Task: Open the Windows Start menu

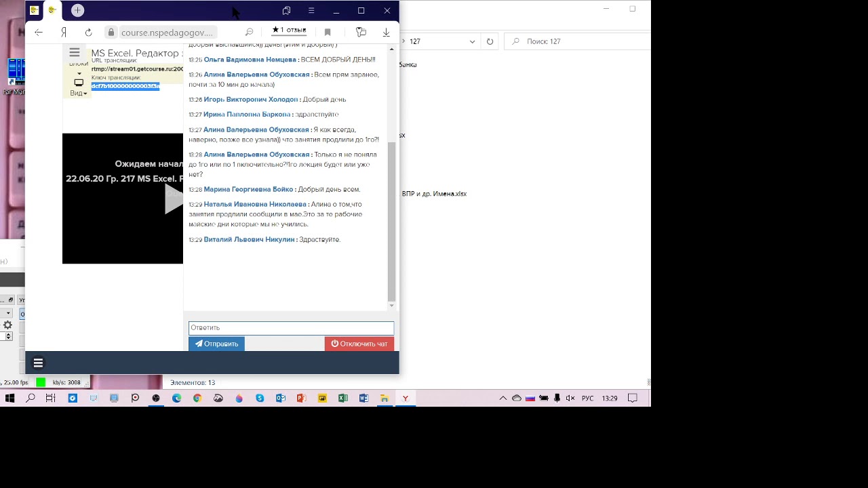Action: tap(9, 399)
